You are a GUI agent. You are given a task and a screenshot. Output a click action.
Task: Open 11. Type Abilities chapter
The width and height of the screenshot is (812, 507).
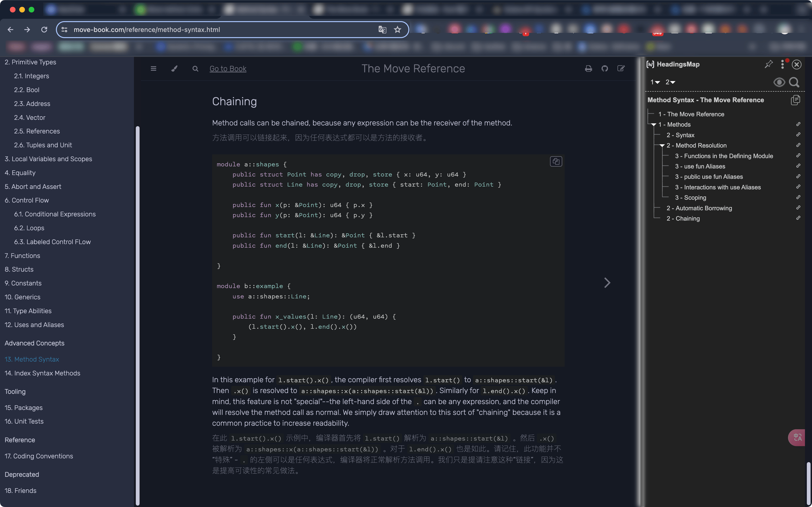28,311
